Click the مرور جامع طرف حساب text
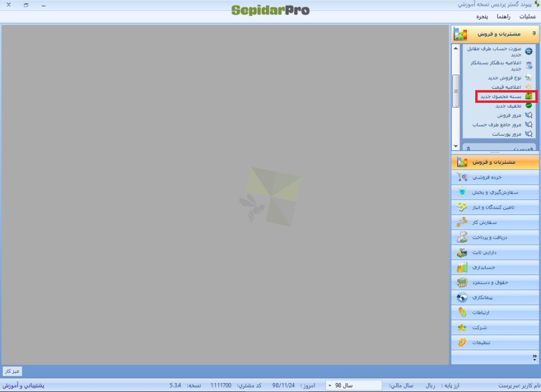The width and height of the screenshot is (541, 392). pyautogui.click(x=497, y=124)
